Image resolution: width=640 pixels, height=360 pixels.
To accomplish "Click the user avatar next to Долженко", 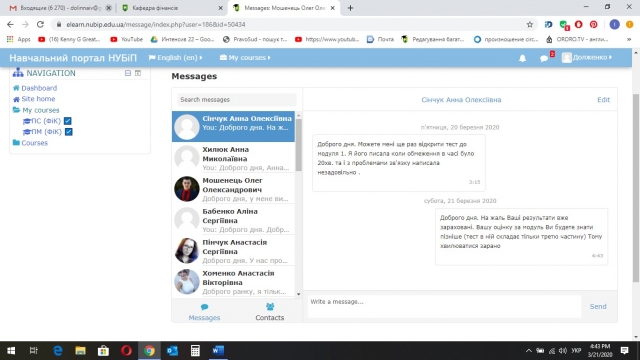I will pos(566,58).
